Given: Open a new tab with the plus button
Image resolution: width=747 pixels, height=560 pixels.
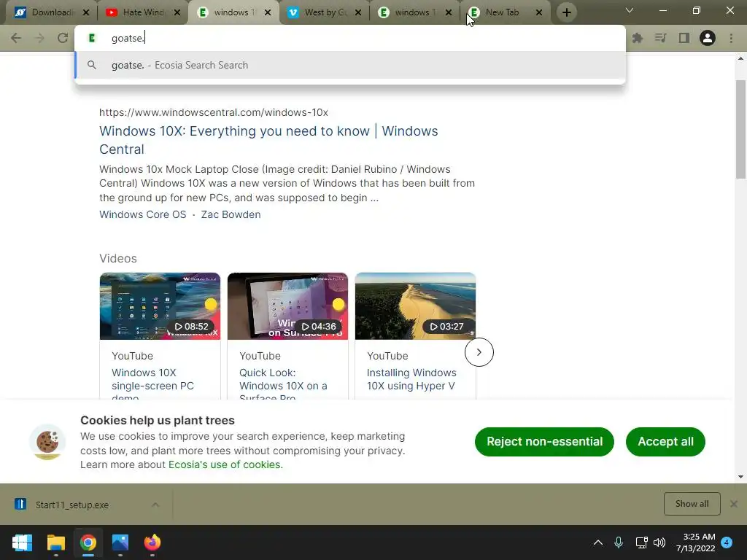Looking at the screenshot, I should pos(566,12).
